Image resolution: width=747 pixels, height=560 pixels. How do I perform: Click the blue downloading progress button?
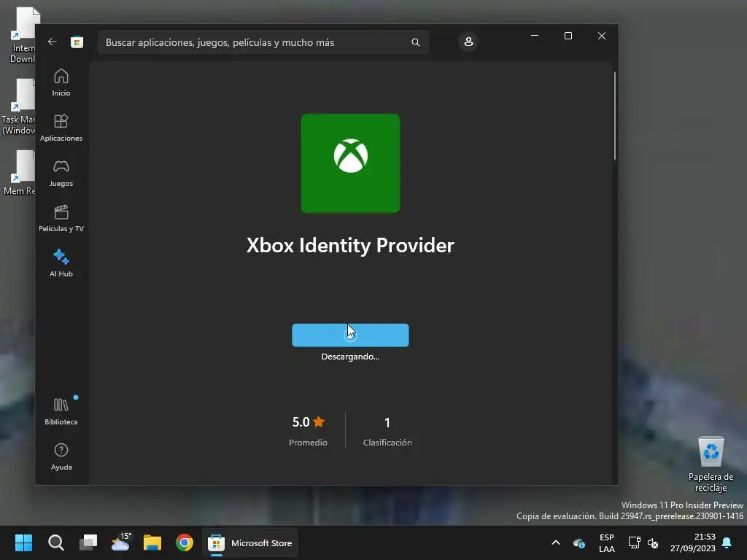(350, 335)
